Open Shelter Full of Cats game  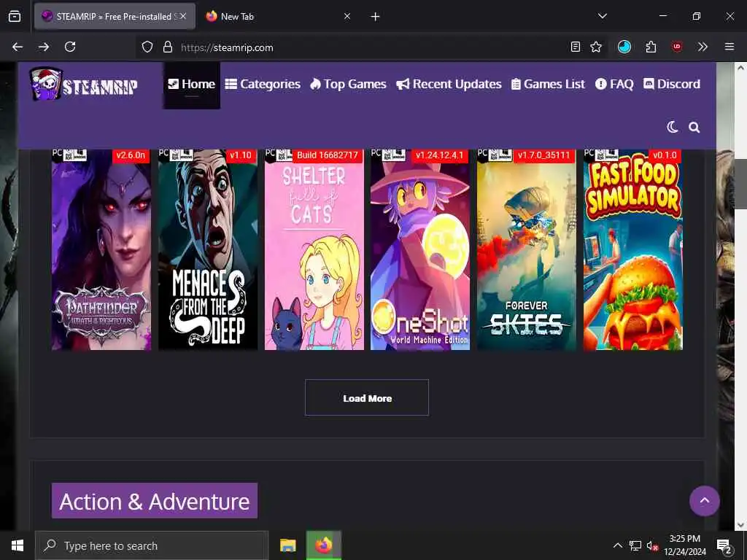pyautogui.click(x=314, y=250)
